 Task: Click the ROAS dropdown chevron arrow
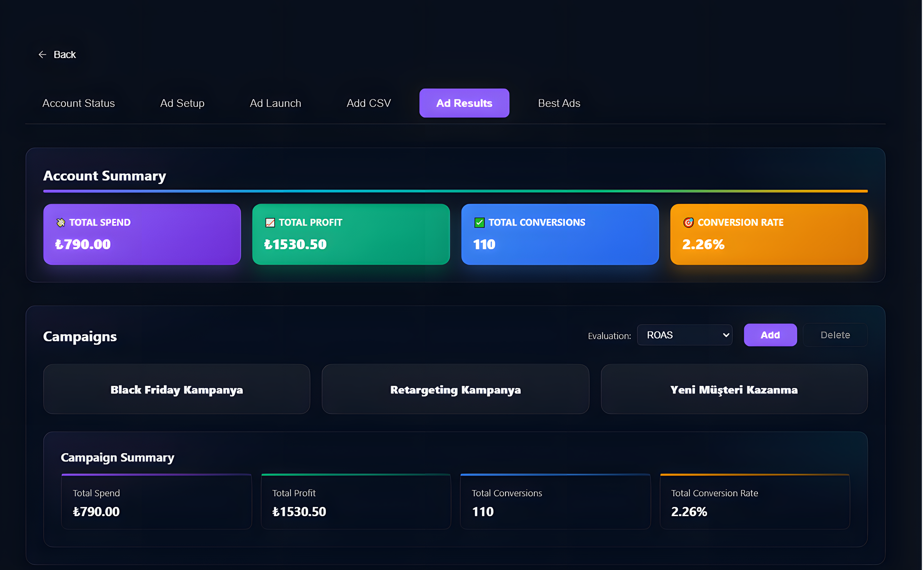726,335
